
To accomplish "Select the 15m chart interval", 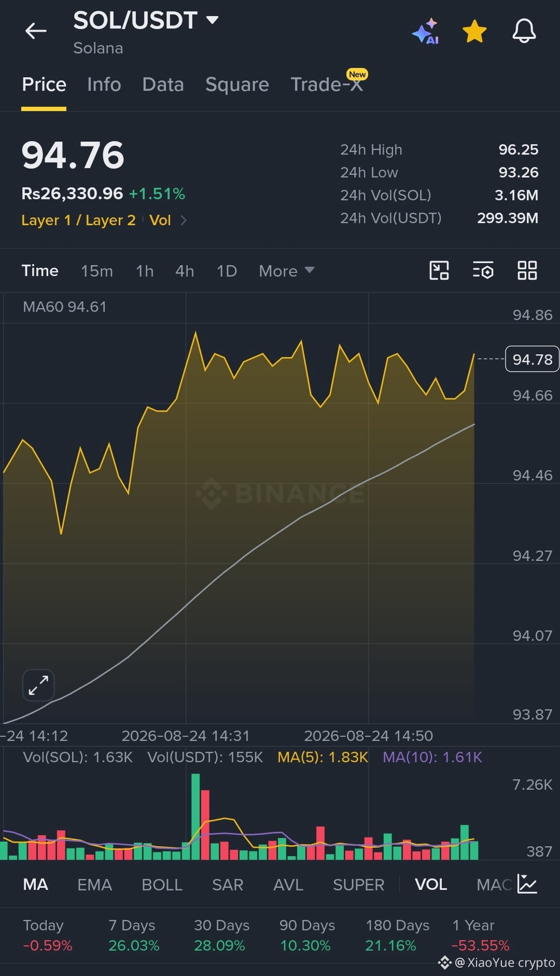I will pos(97,271).
